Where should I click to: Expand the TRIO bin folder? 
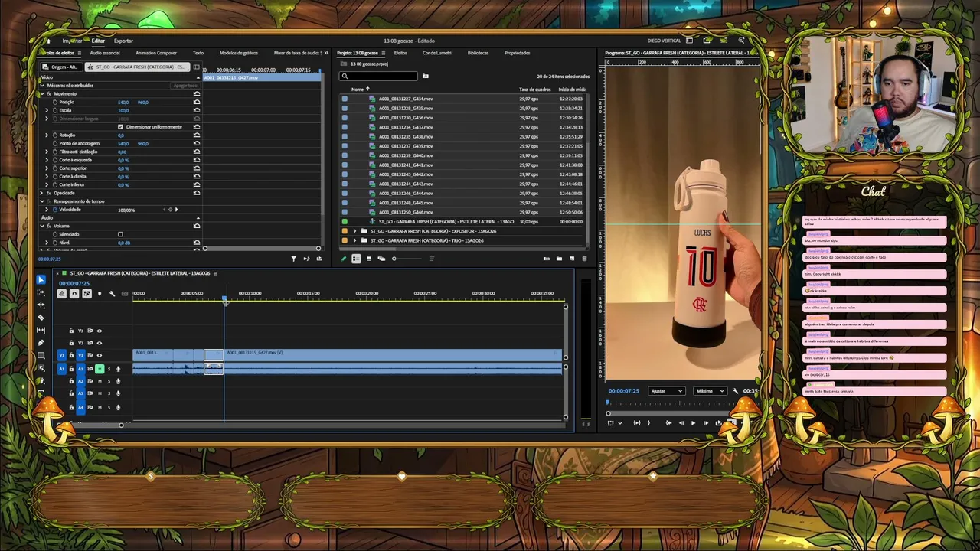[x=354, y=240]
